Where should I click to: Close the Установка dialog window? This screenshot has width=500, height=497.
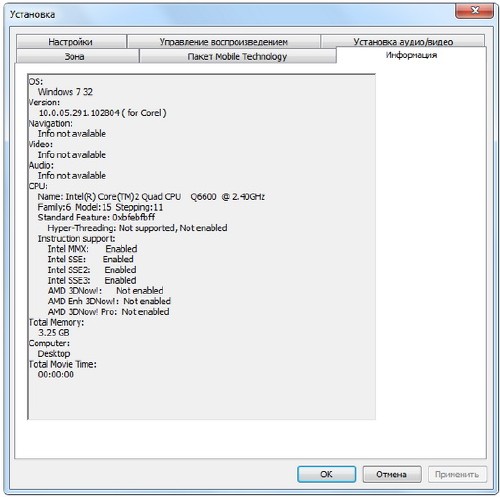(x=475, y=10)
